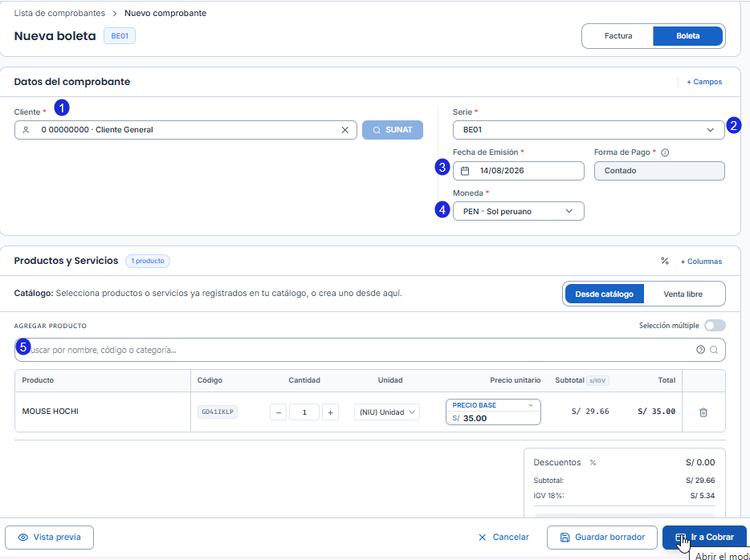Screen dimensions: 750x560
Task: Clear the Cliente General selection with the X
Action: coord(344,130)
